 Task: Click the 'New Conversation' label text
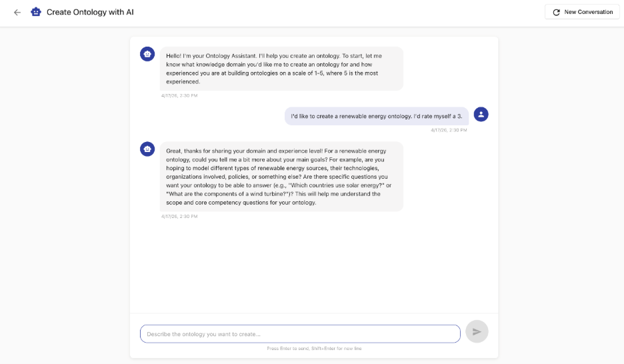pyautogui.click(x=588, y=12)
